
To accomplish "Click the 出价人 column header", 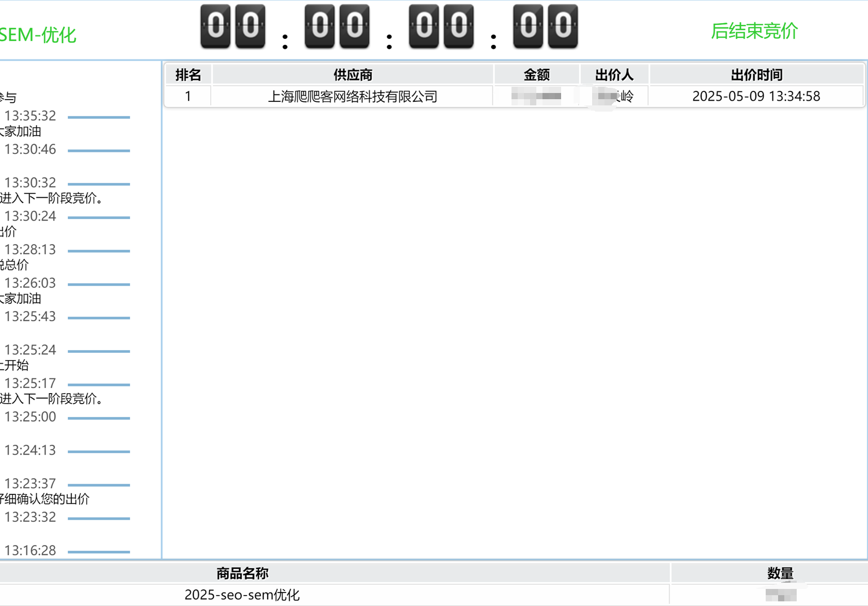I will click(614, 75).
